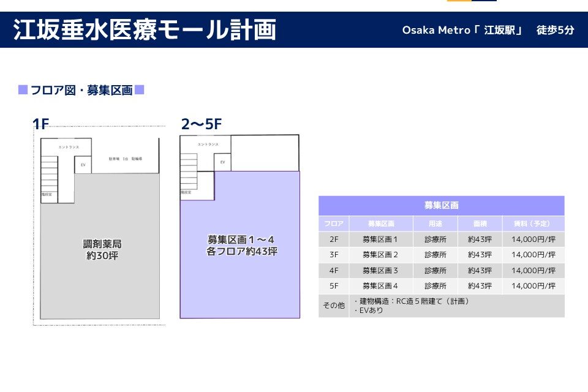Click the 4F row rent 14,000円/坪

(533, 270)
